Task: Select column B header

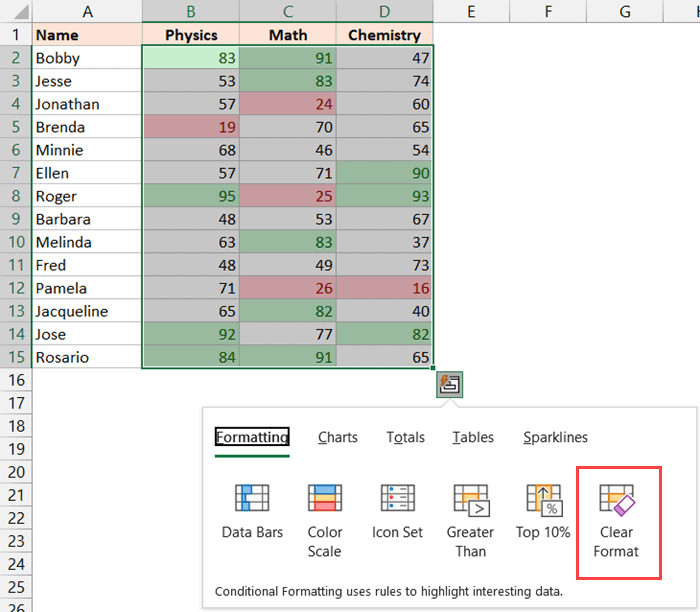Action: tap(191, 11)
